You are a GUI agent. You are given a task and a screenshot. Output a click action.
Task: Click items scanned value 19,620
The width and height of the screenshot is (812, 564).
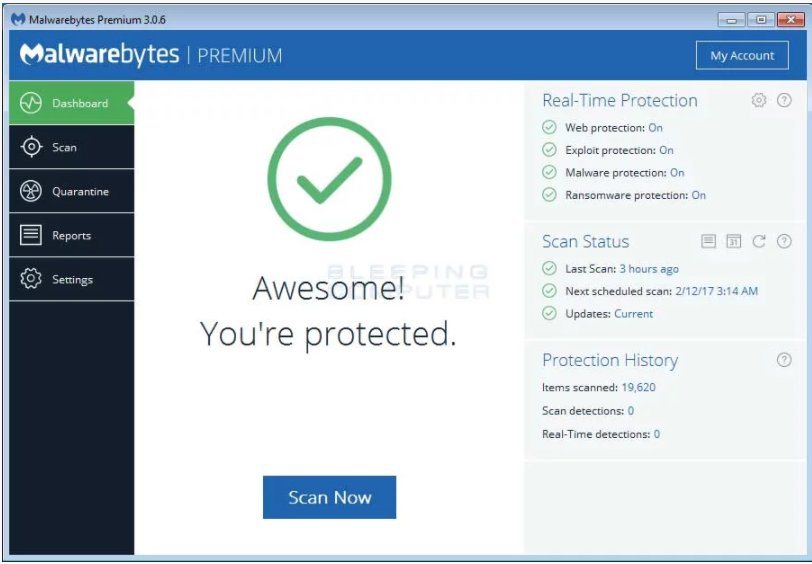pos(639,387)
